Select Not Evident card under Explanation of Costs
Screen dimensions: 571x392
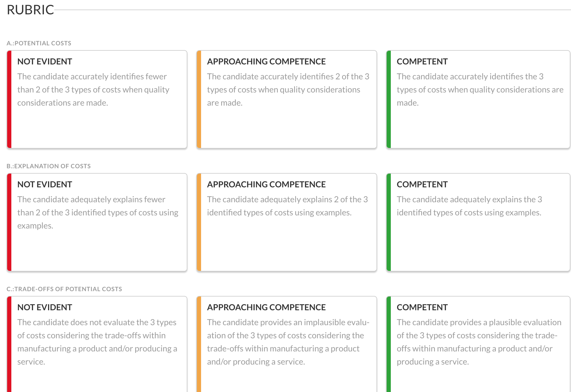[x=97, y=222]
